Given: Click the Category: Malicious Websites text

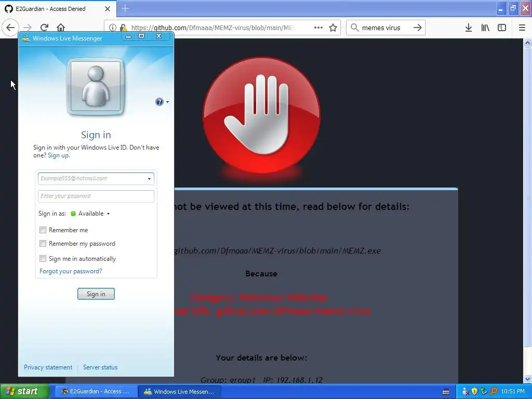Looking at the screenshot, I should point(259,298).
